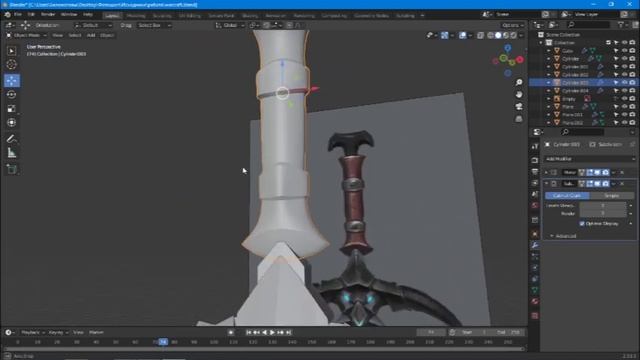
Task: Open the Add Modifier dropdown
Action: [x=590, y=159]
